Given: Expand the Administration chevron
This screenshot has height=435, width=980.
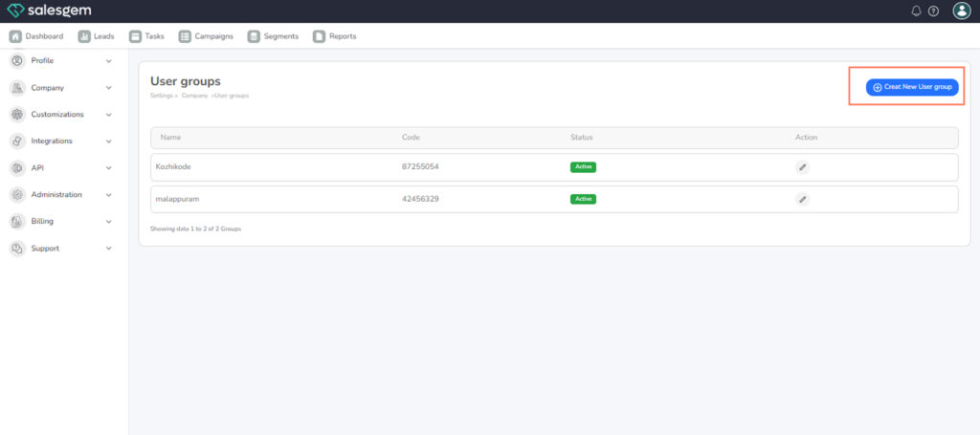Looking at the screenshot, I should (x=109, y=195).
